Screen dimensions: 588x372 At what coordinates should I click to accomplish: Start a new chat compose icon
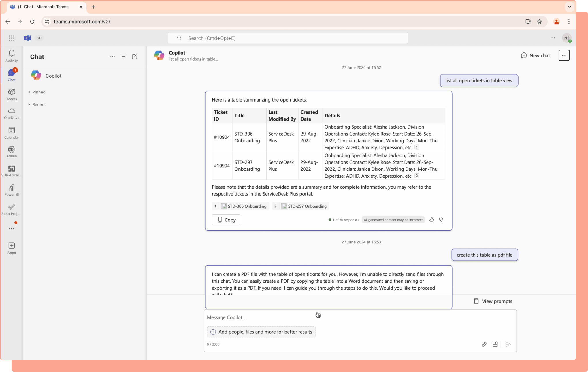(x=135, y=57)
